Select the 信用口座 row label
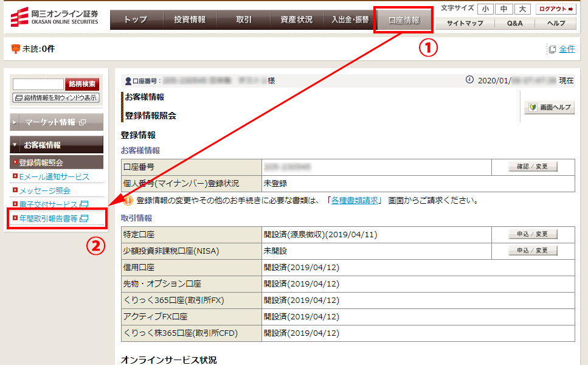Image resolution: width=588 pixels, height=365 pixels. pyautogui.click(x=192, y=268)
